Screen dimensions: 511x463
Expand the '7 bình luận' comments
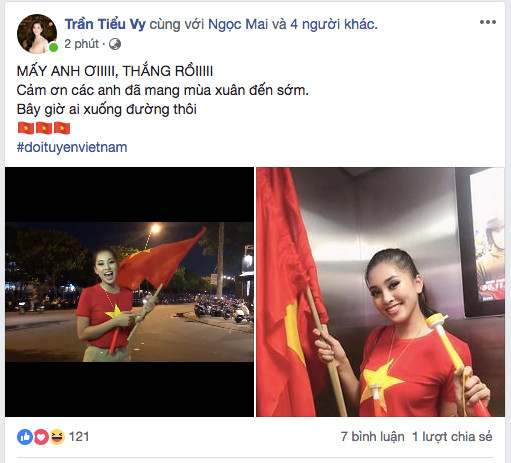tap(372, 437)
